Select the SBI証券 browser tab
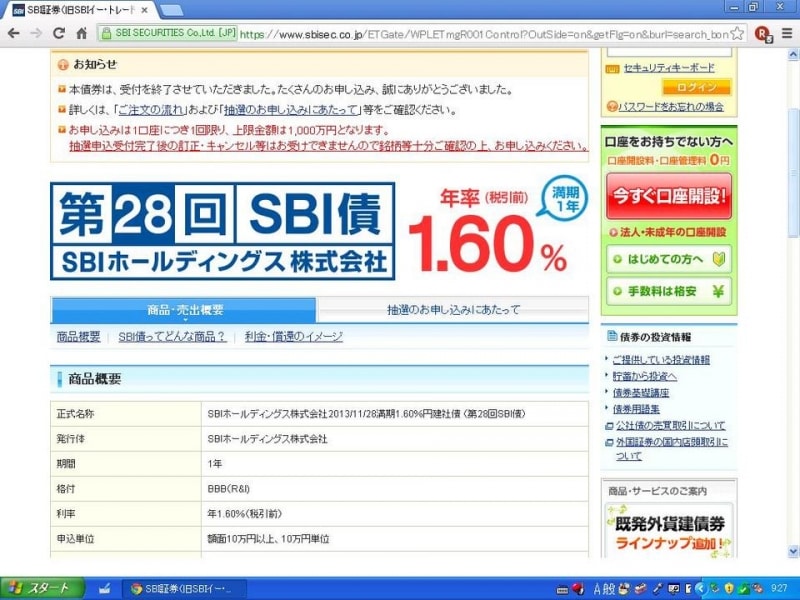 coord(79,10)
